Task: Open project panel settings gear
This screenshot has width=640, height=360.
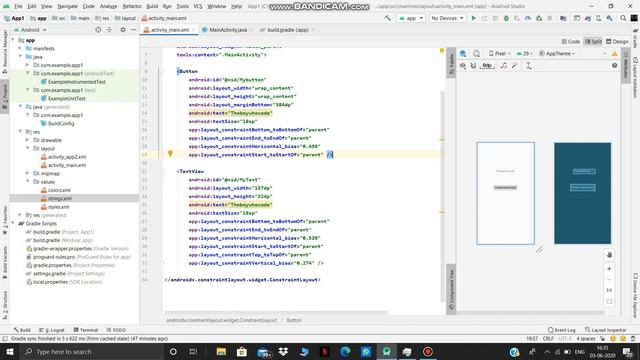Action: [x=123, y=30]
